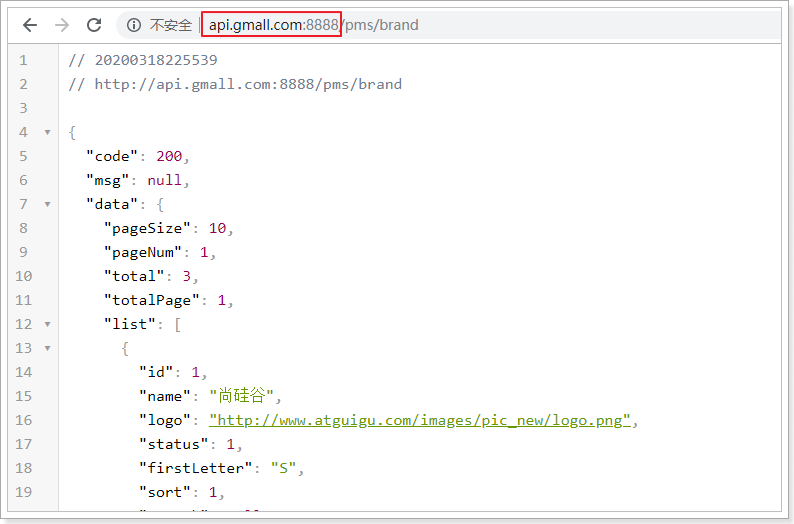This screenshot has height=524, width=794.
Task: Click the browser back arrow
Action: [x=30, y=25]
